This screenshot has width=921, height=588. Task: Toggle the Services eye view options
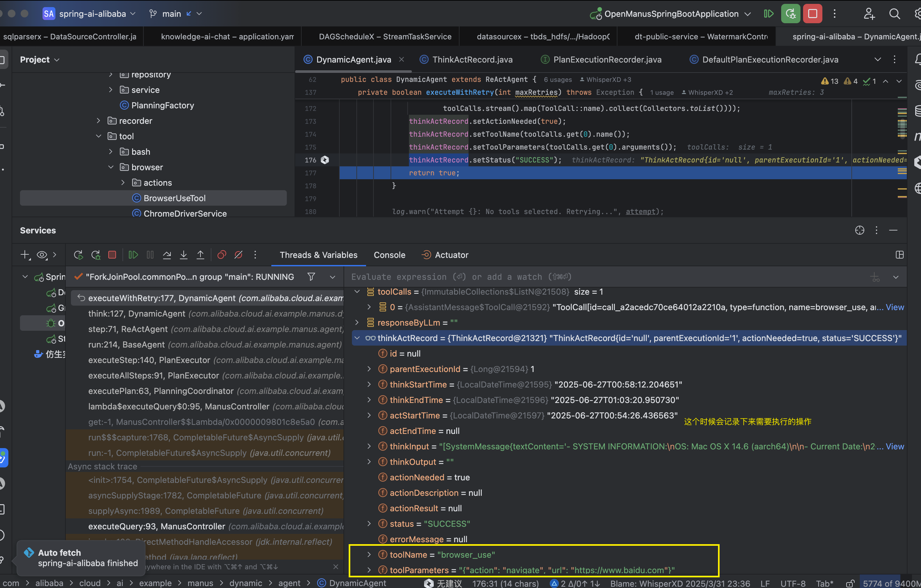[42, 255]
